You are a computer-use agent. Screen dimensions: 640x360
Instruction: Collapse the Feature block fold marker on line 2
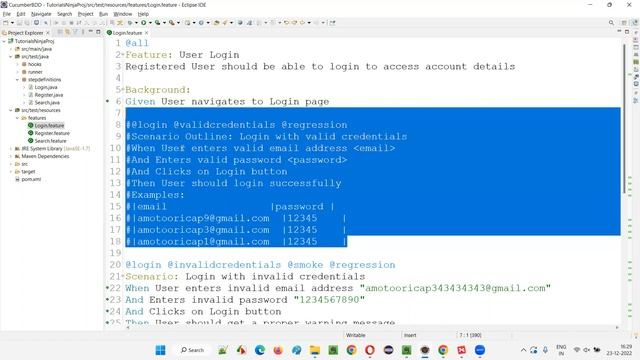123,55
